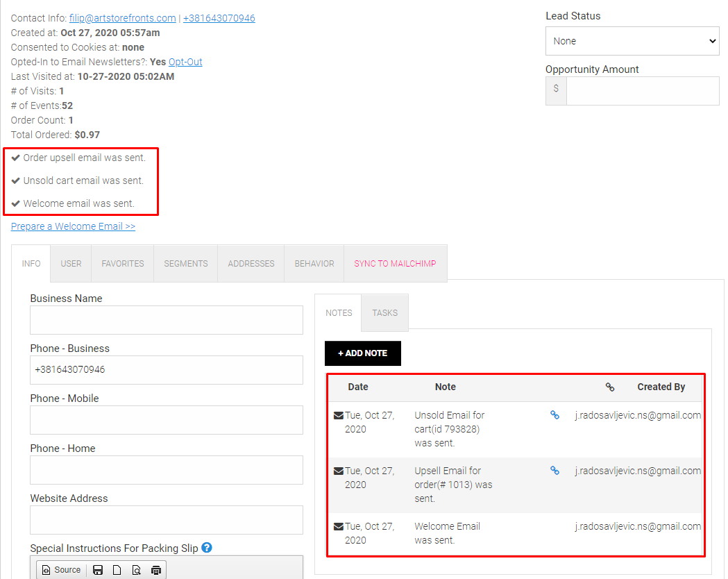Click checkmark beside Welcome email was sent
The image size is (728, 579).
16,203
